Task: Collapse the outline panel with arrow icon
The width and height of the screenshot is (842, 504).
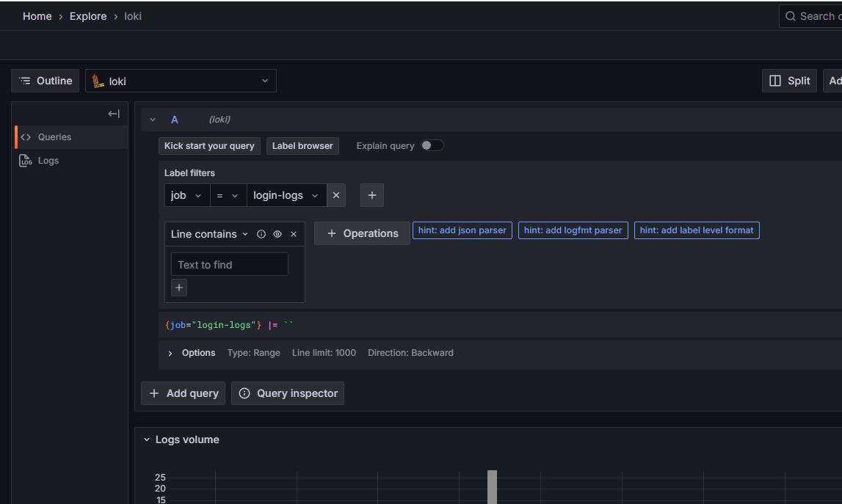Action: coord(114,114)
